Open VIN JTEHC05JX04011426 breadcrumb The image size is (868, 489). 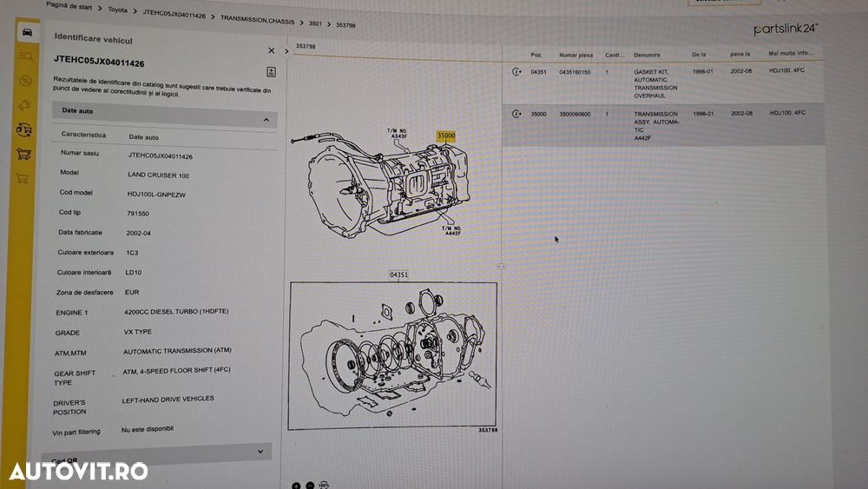click(174, 14)
